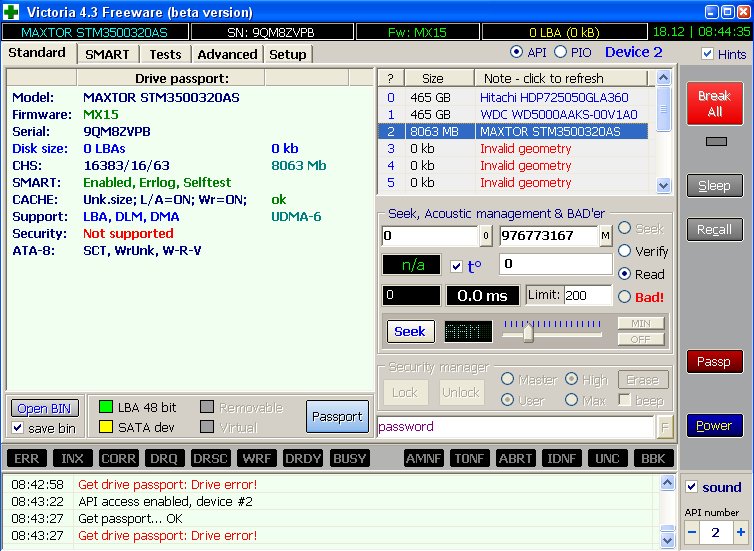
Task: Click the BBK error indicator
Action: tap(653, 459)
